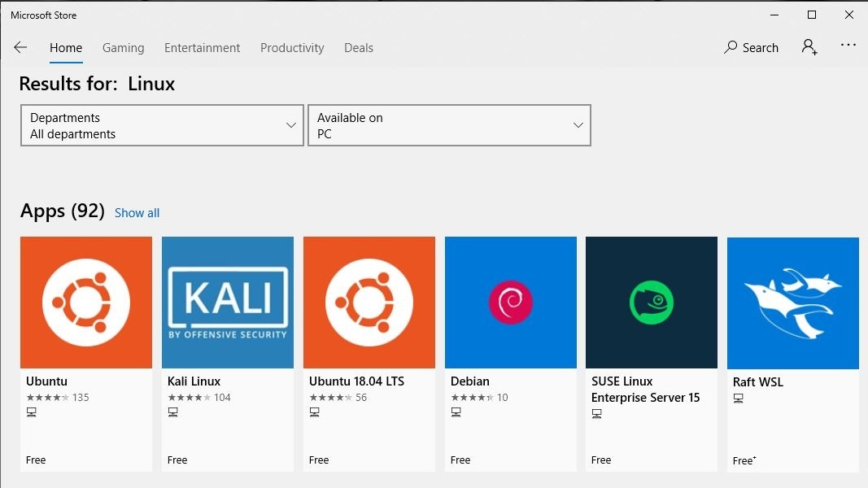
Task: Go to the Productivity tab
Action: coord(292,48)
